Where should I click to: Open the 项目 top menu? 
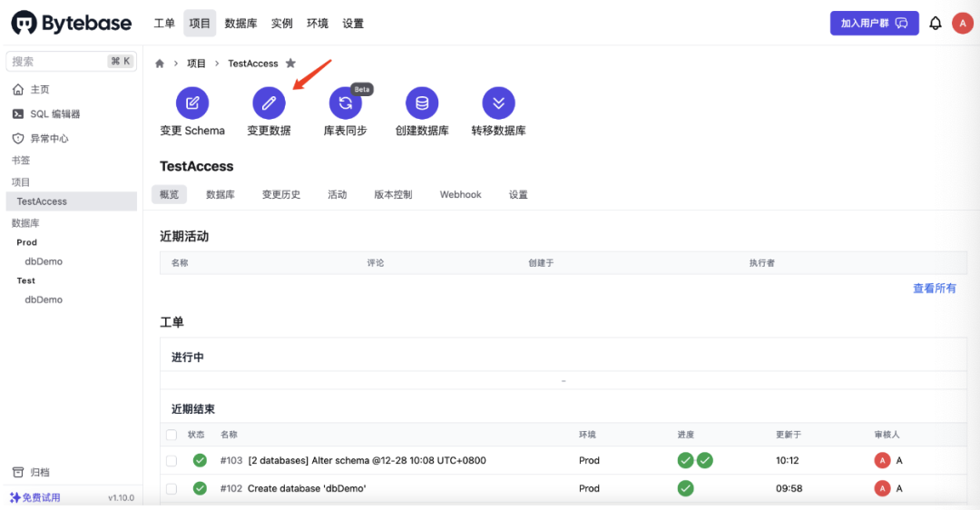click(200, 23)
